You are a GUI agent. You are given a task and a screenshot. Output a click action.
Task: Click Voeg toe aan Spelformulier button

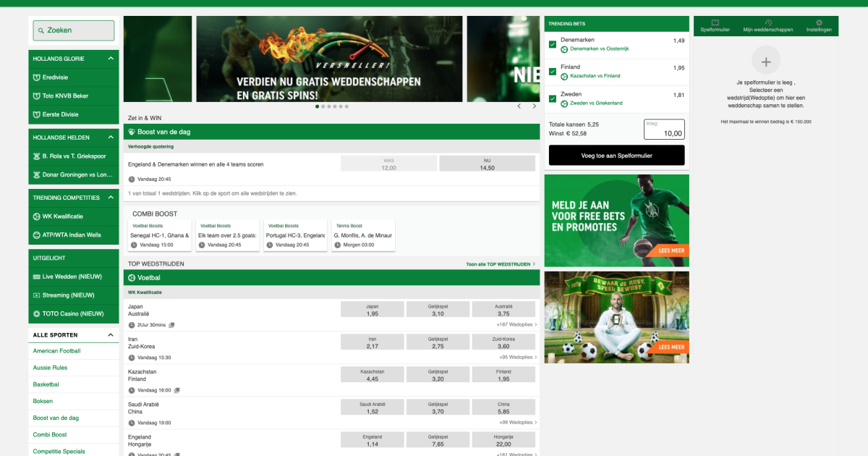(x=616, y=155)
